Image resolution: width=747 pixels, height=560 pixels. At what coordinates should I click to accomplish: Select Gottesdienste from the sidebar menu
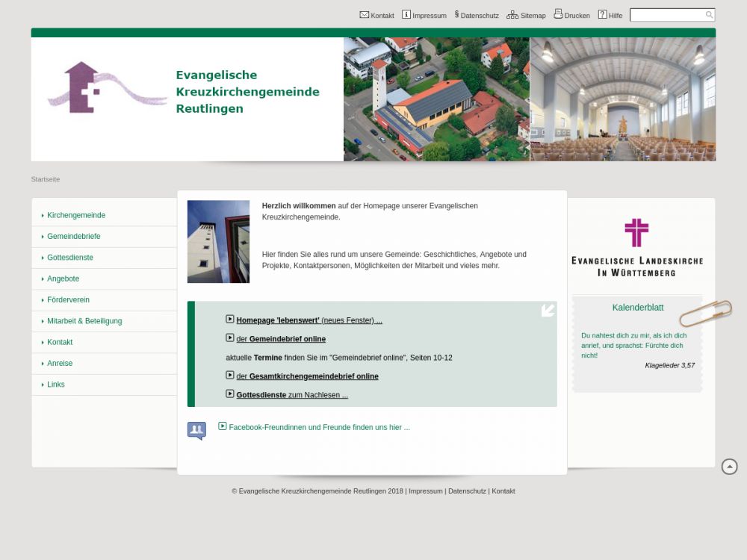click(70, 258)
